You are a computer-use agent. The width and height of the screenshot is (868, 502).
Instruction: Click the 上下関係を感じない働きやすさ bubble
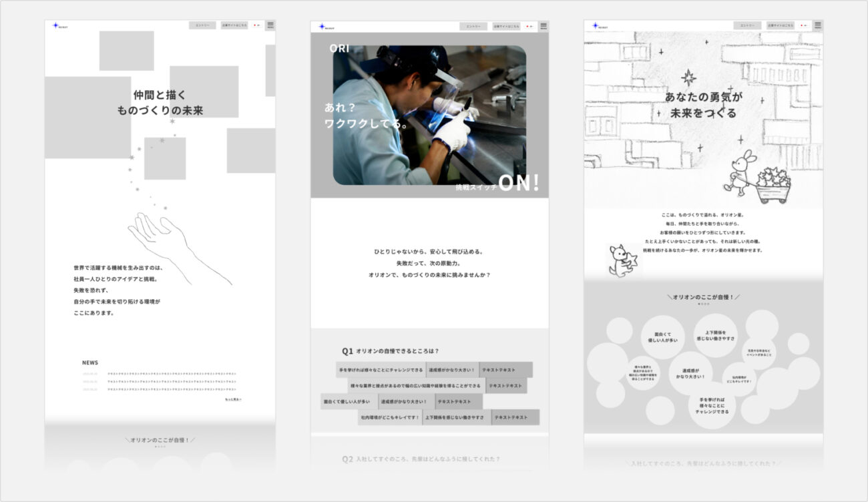tap(715, 335)
